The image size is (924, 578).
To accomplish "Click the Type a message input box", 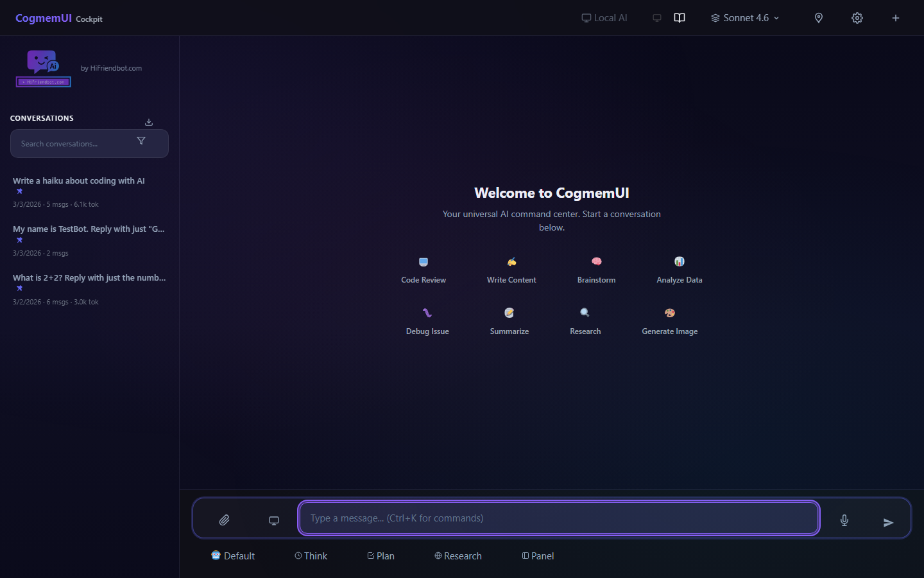I will 559,518.
